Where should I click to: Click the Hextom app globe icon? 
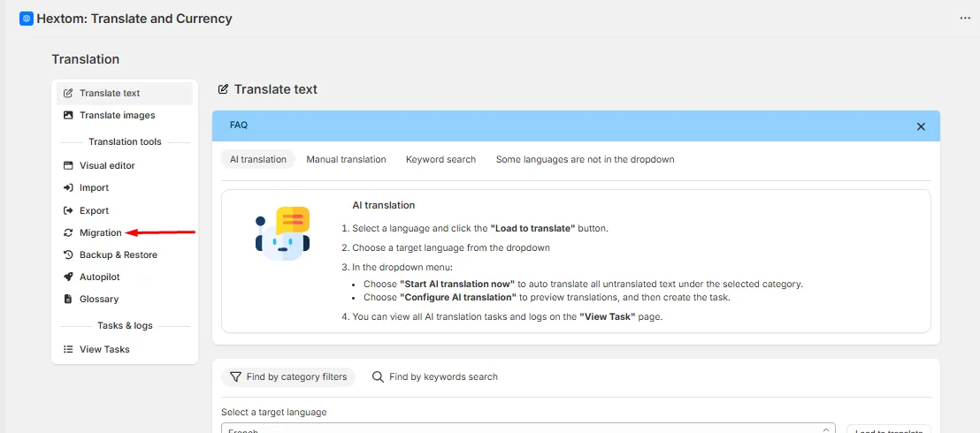27,19
